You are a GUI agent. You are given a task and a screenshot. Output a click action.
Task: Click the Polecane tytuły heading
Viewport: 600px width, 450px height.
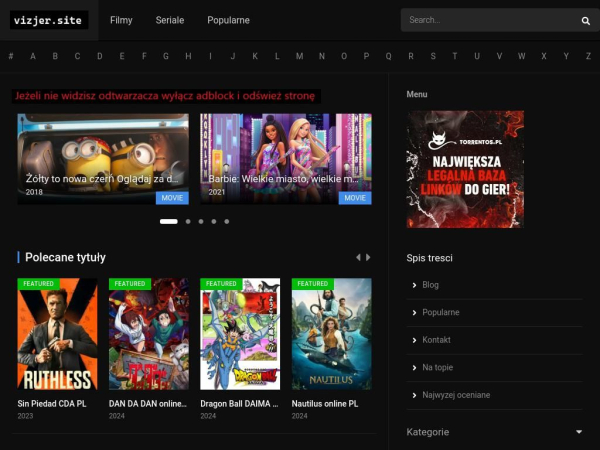coord(65,258)
